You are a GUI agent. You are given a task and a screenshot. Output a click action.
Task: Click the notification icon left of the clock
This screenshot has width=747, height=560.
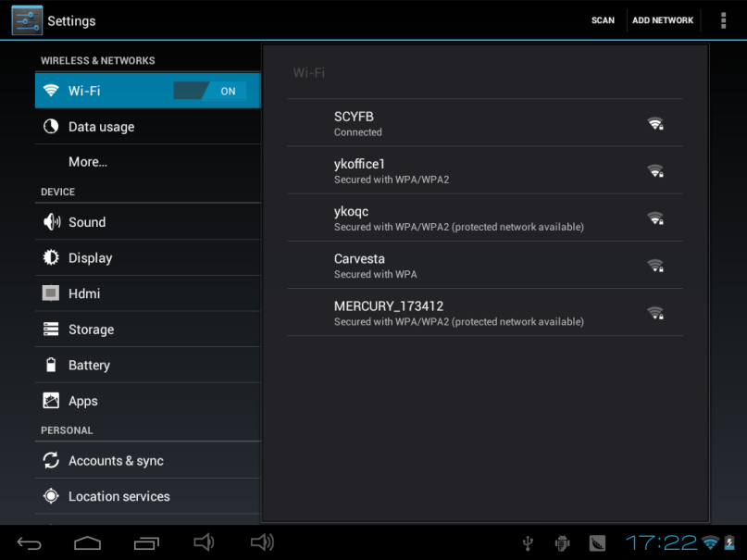(597, 542)
